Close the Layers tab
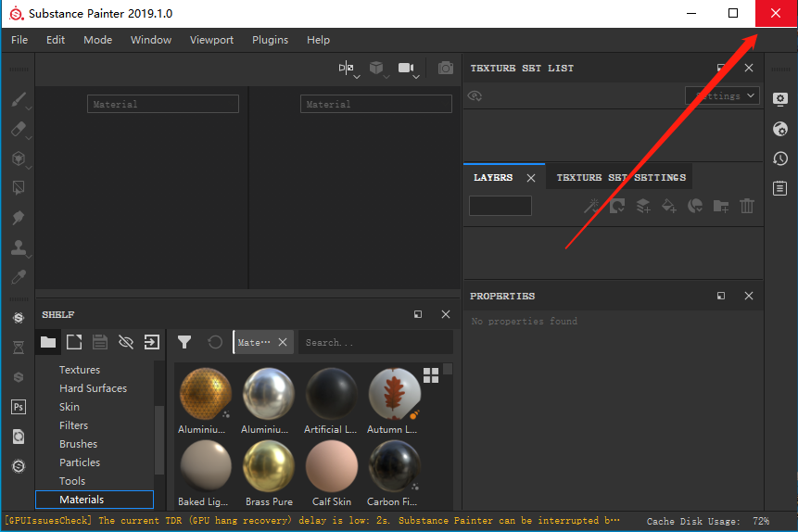 [531, 178]
